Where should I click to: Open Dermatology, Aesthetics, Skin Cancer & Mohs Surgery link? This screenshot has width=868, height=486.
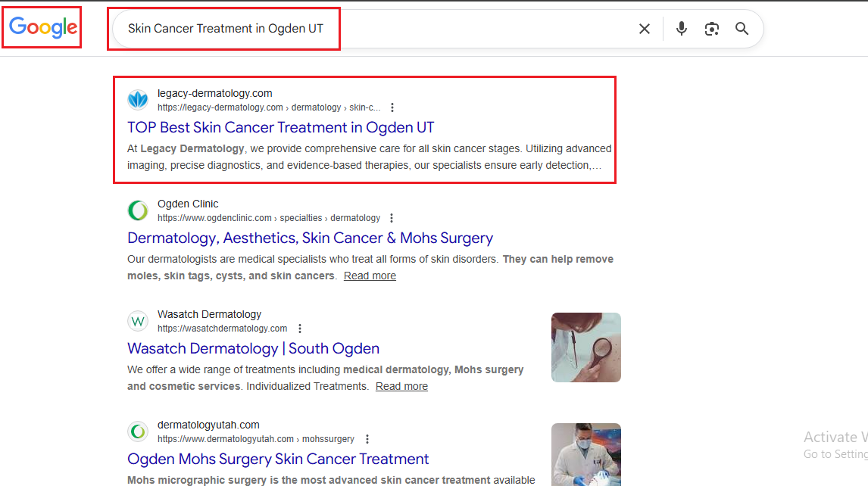click(310, 238)
